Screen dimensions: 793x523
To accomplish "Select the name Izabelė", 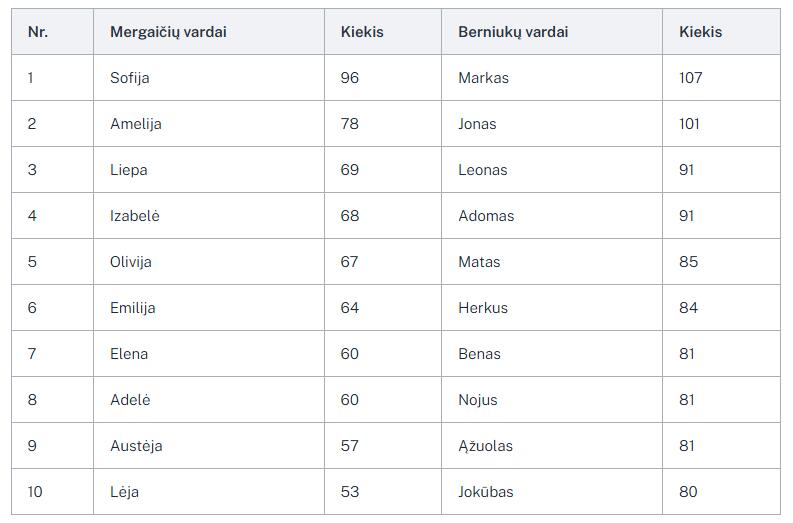I will tap(135, 216).
